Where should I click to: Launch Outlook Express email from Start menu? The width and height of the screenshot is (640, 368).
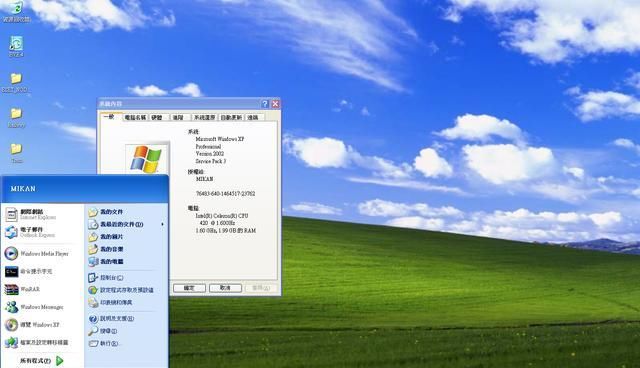coord(31,232)
